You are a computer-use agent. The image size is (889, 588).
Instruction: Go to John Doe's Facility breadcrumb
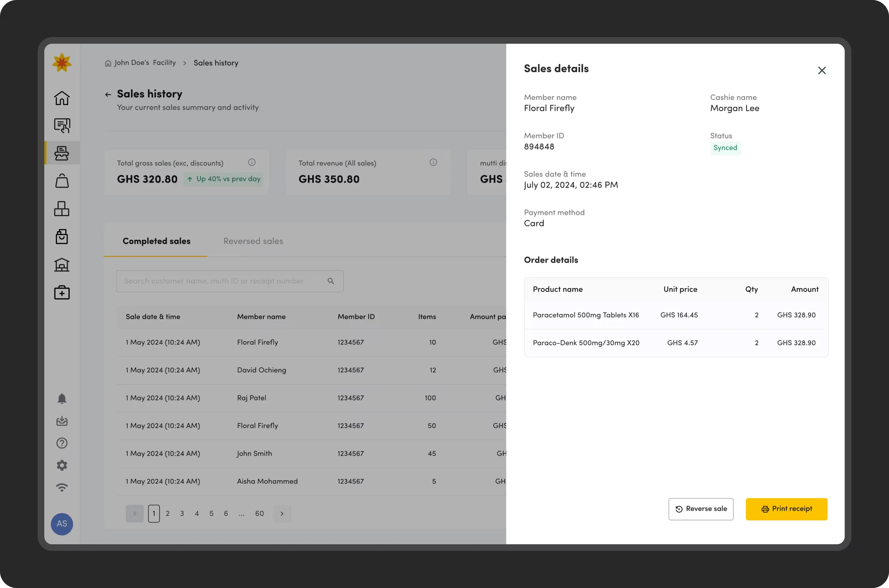(140, 63)
